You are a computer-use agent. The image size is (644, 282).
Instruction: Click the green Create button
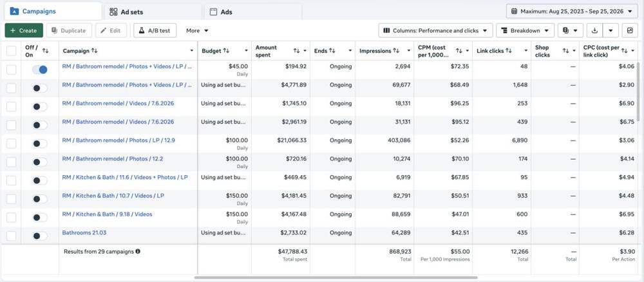[23, 30]
